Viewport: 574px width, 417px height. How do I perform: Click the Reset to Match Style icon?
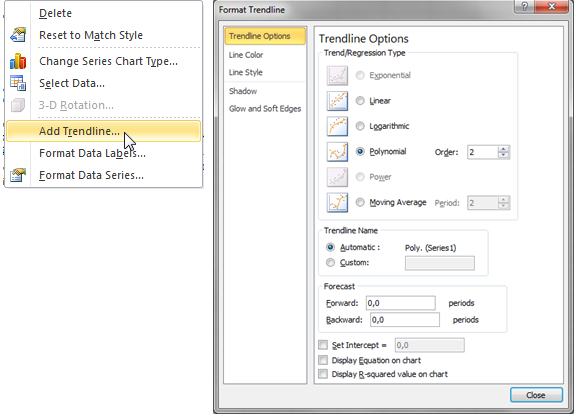18,35
